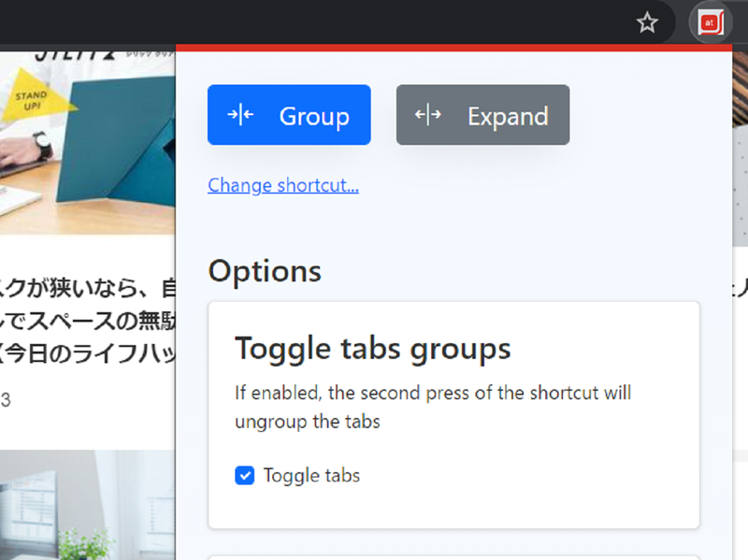748x560 pixels.
Task: Open the Change shortcut link
Action: 282,185
